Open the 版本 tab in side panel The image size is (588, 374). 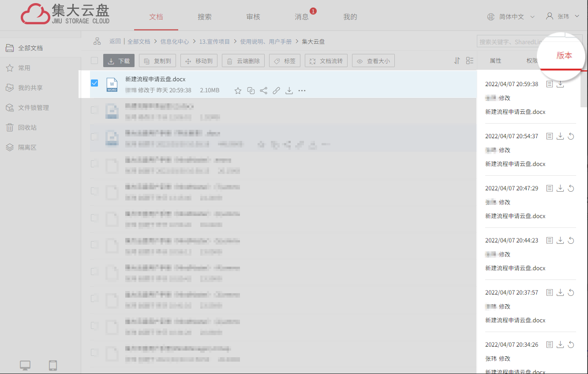click(564, 56)
